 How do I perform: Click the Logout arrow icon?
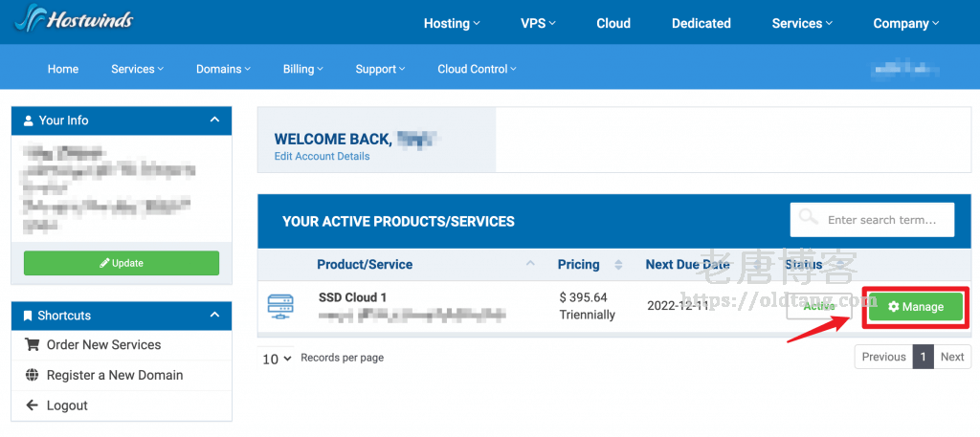pyautogui.click(x=32, y=405)
